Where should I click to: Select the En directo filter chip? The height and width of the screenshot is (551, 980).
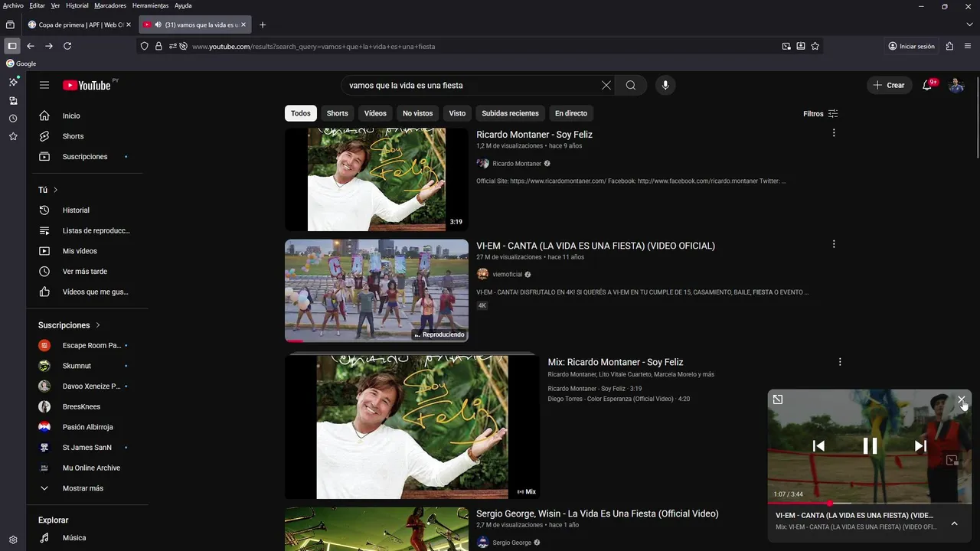point(571,113)
